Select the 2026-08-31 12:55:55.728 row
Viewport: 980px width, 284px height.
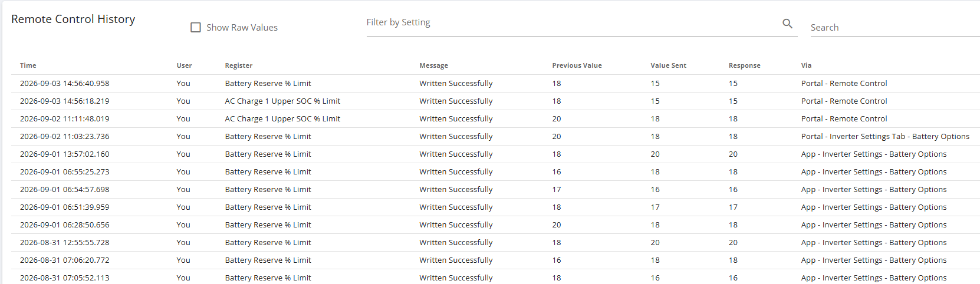tap(495, 243)
